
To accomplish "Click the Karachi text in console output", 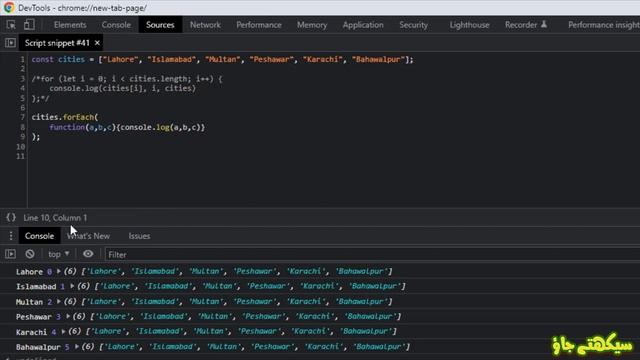I will click(31, 332).
